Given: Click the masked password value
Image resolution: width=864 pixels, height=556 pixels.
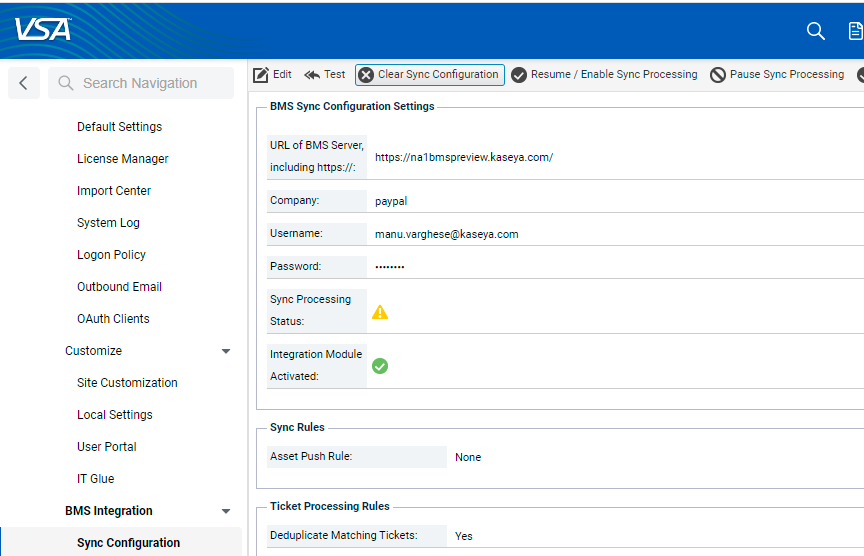Looking at the screenshot, I should [390, 267].
